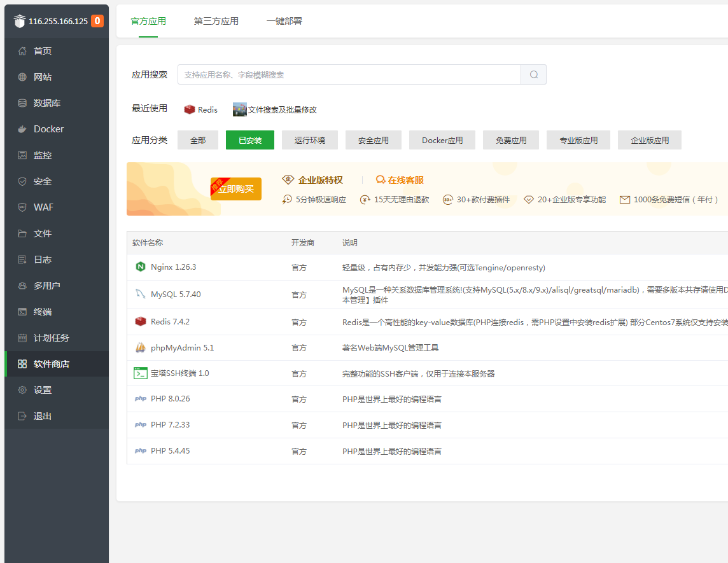728x563 pixels.
Task: Switch to the 官方应用 tab
Action: click(x=148, y=22)
